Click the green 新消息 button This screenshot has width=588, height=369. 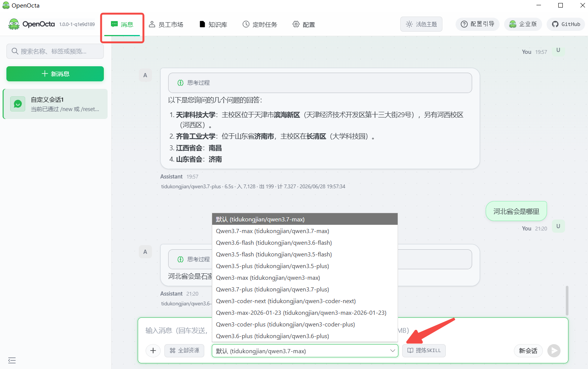coord(55,74)
